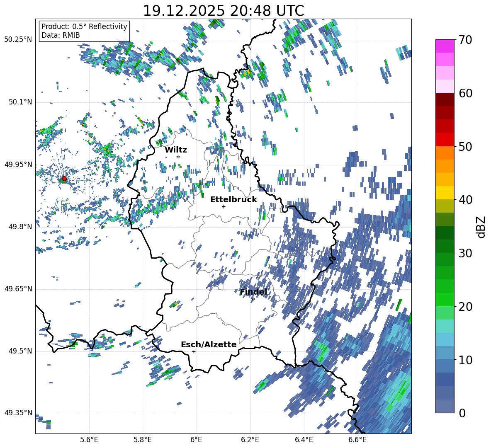Click the 49.8°N latitude label
This screenshot has width=491, height=448.
tap(21, 227)
